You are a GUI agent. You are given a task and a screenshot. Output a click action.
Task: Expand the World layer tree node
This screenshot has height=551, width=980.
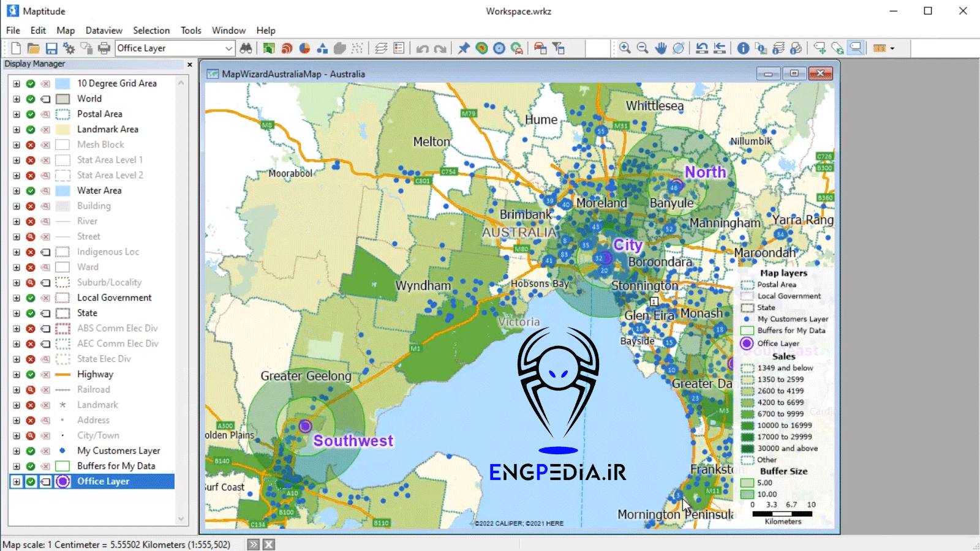pyautogui.click(x=17, y=99)
